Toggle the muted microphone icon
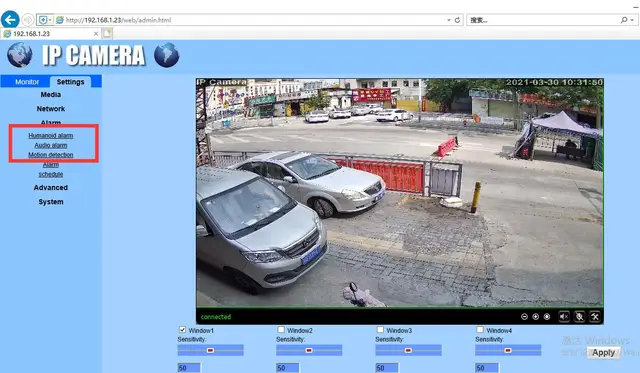640x373 pixels. coord(579,317)
